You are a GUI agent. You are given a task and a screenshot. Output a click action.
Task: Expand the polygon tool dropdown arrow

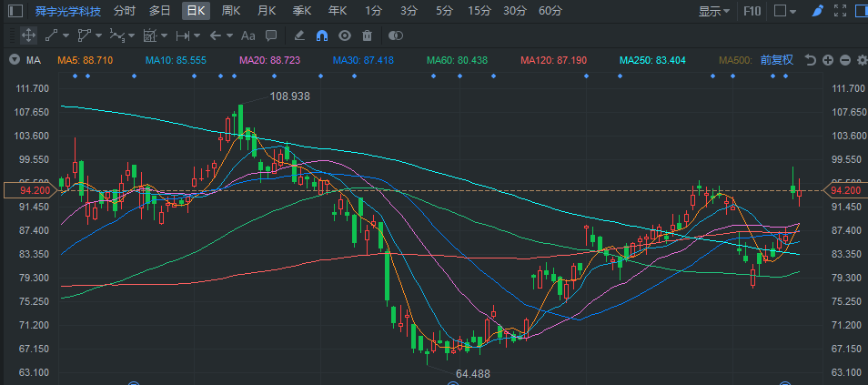point(98,36)
